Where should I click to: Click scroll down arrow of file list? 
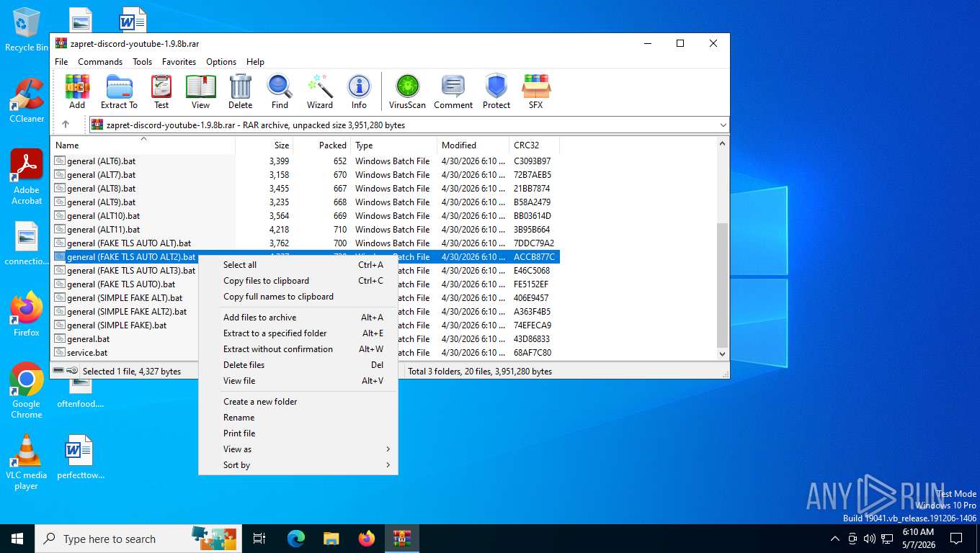click(x=723, y=354)
